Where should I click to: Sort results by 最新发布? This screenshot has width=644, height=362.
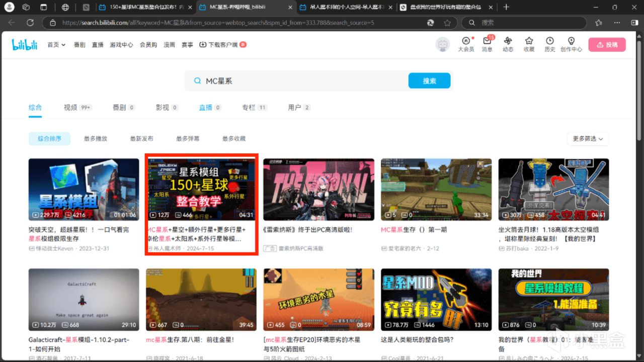coord(142,139)
